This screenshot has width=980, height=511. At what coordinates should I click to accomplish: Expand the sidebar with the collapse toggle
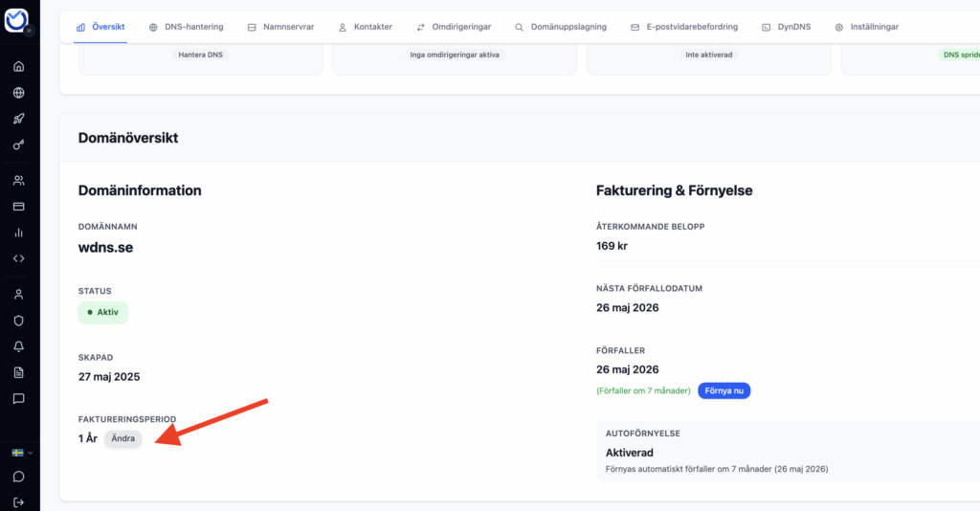click(29, 31)
